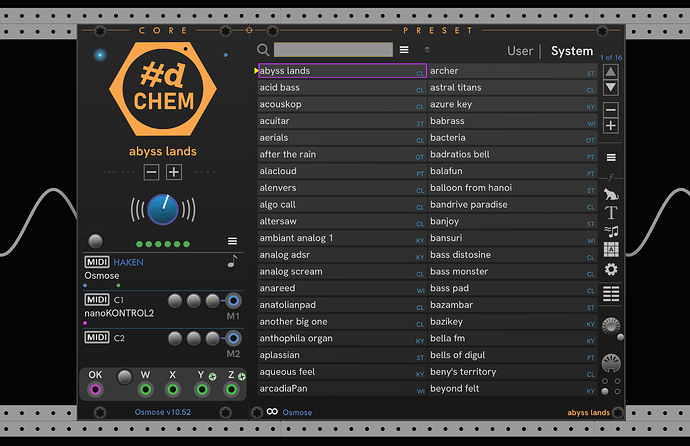Viewport: 690px width, 446px height.
Task: Toggle the MIDI button for C2
Action: (96, 337)
